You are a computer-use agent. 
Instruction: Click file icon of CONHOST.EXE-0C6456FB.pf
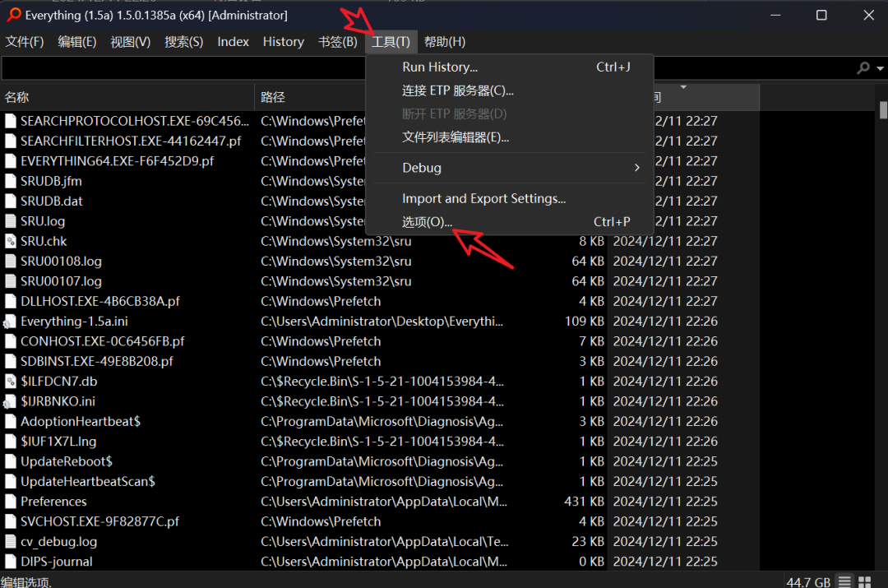point(10,341)
